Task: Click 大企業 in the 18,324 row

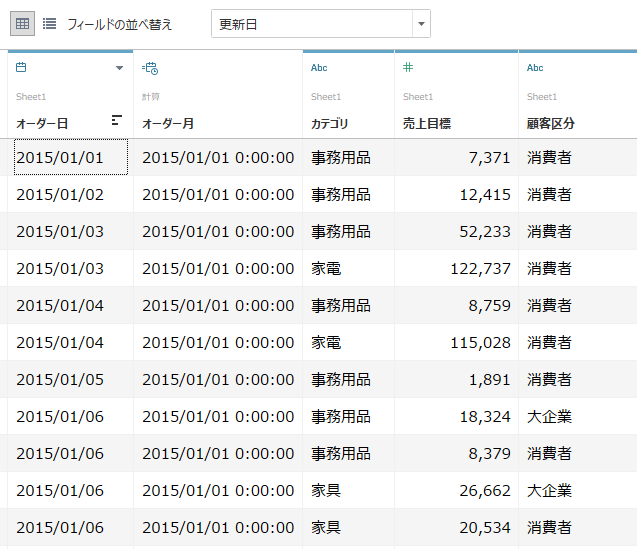Action: tap(549, 416)
